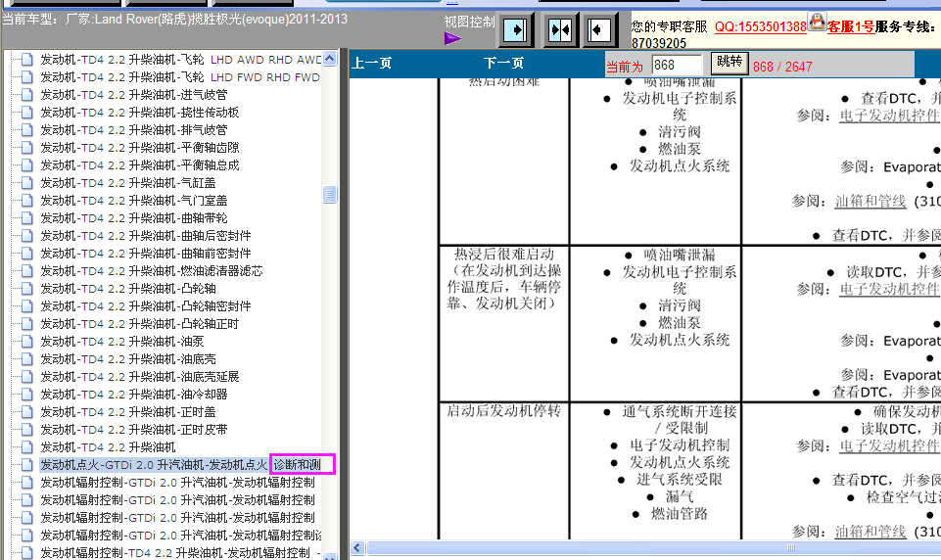Select 发动机-TD4 2.2 升柴油机-平衡轴齿隙

point(140,148)
